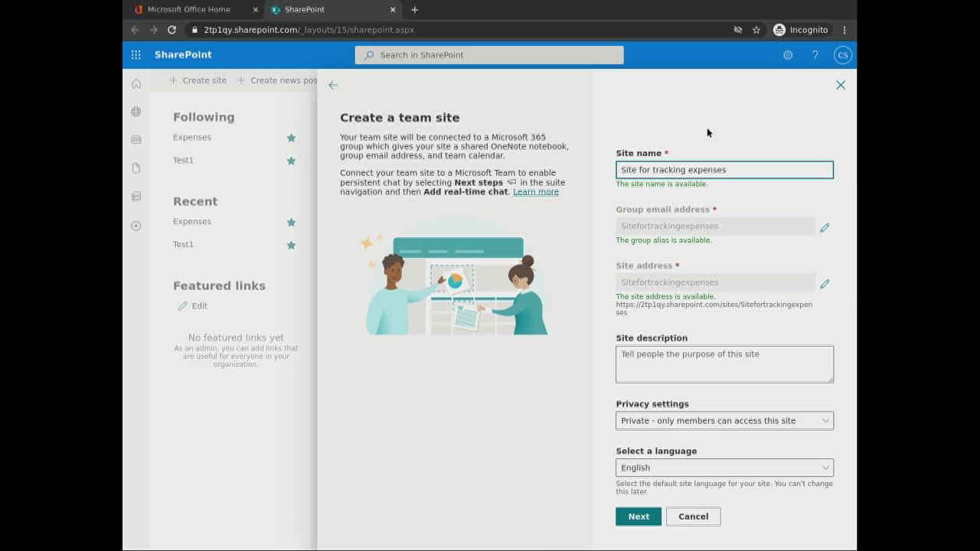Viewport: 980px width, 551px height.
Task: Click the 'No featured links yet' text
Action: [x=236, y=337]
